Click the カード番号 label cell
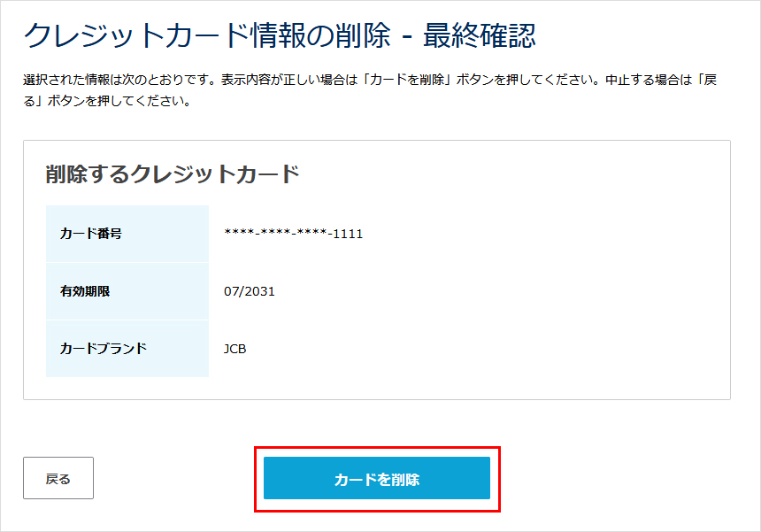This screenshot has width=761, height=532. pos(127,234)
